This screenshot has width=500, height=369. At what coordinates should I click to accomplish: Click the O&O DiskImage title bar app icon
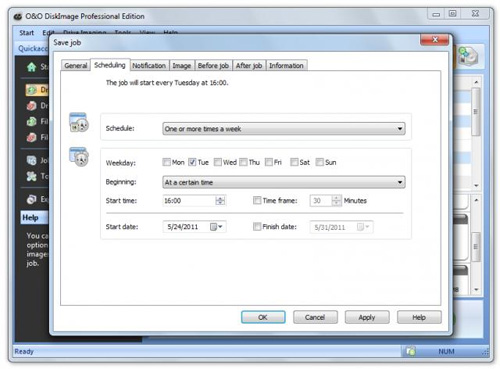[x=18, y=16]
